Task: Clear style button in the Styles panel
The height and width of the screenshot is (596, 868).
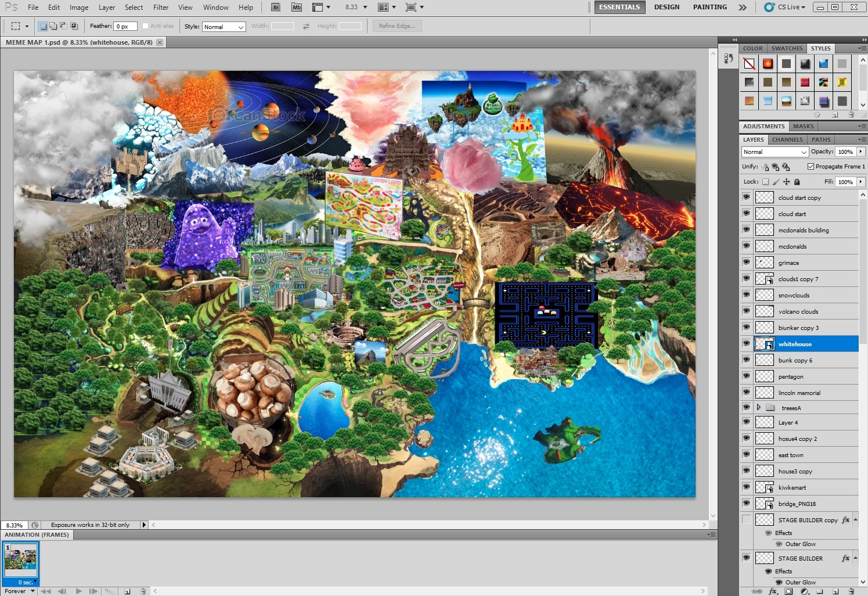Action: click(817, 115)
